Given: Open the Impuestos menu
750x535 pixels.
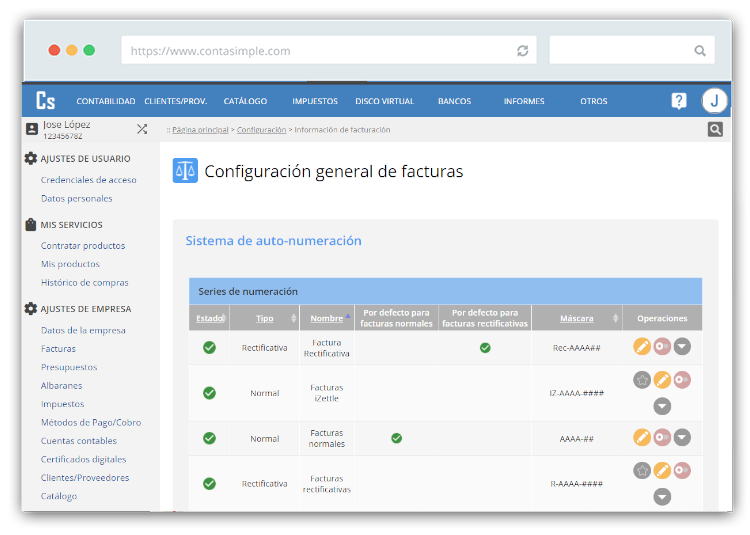Looking at the screenshot, I should [x=315, y=101].
